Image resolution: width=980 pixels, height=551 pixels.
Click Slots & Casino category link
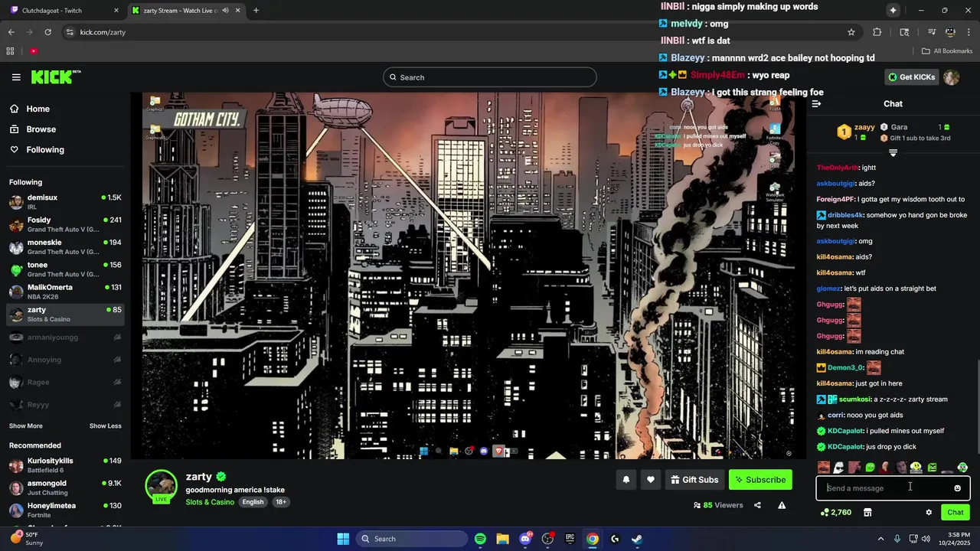point(210,502)
